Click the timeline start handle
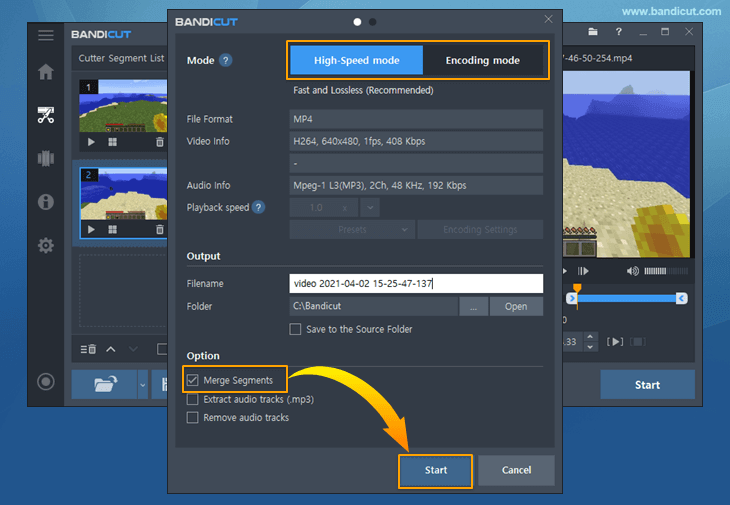Viewport: 730px width, 505px height. coord(572,298)
